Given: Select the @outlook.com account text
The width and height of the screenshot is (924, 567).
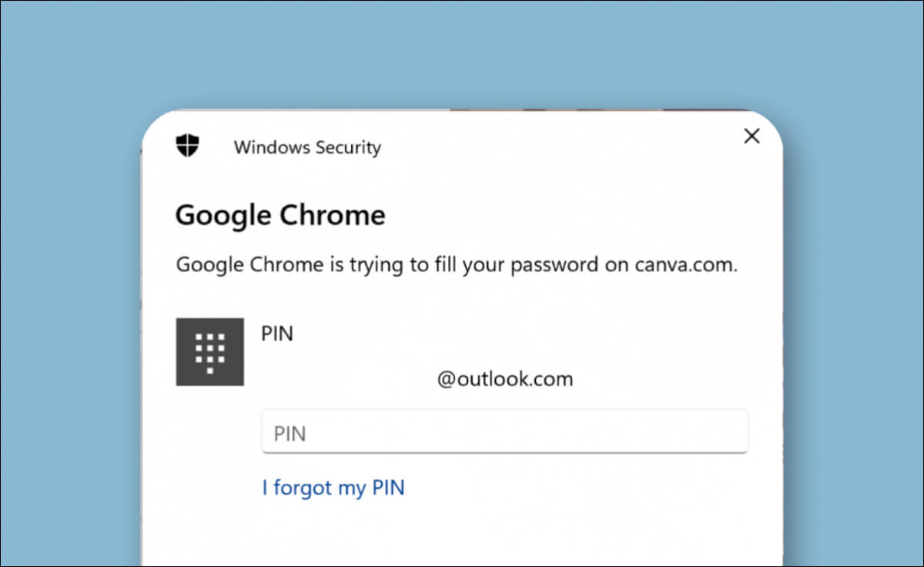Looking at the screenshot, I should pyautogui.click(x=505, y=379).
